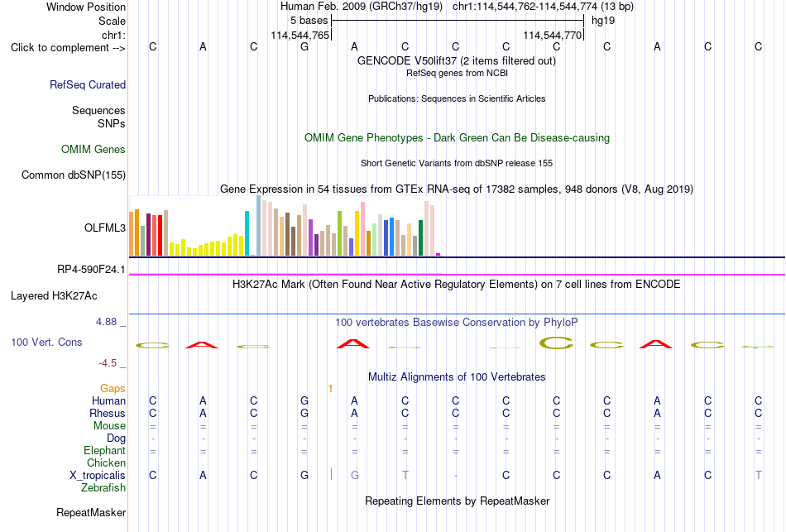Click the OLFML3 GTEx tissue expression bar chart
This screenshot has height=532, width=786.
coord(285,226)
